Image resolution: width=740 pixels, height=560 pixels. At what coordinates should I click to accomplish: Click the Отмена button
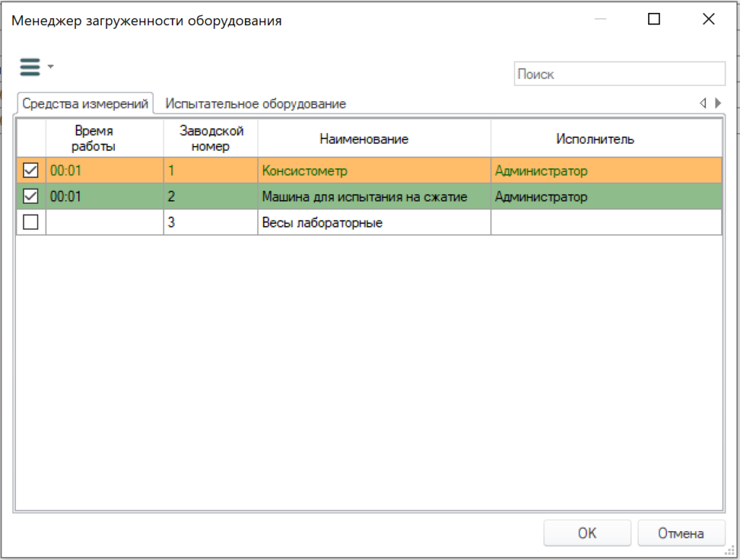click(x=681, y=533)
